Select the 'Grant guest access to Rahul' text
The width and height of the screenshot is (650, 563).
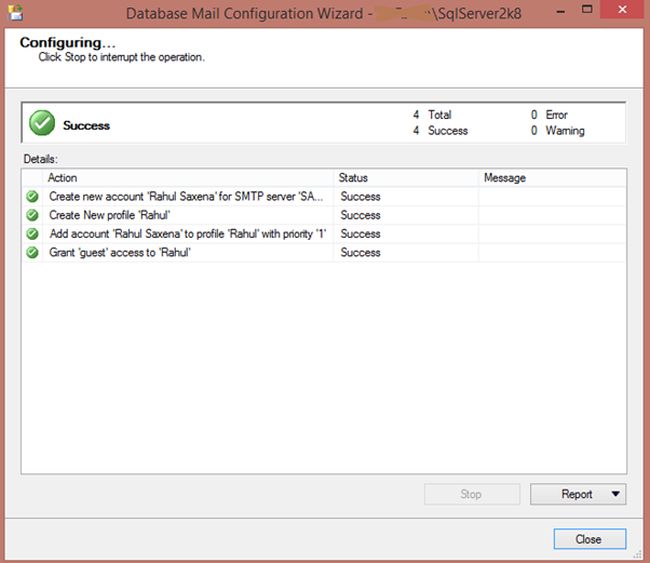(x=120, y=252)
